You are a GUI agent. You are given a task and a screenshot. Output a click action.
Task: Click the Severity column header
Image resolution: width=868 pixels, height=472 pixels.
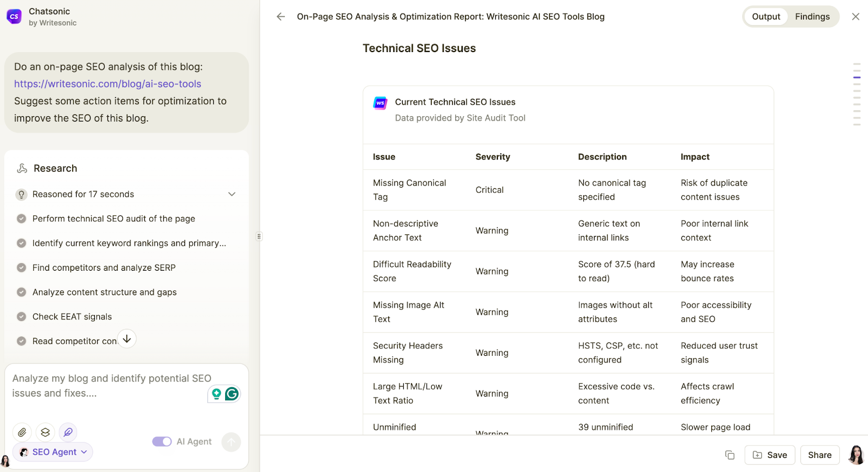pyautogui.click(x=493, y=157)
